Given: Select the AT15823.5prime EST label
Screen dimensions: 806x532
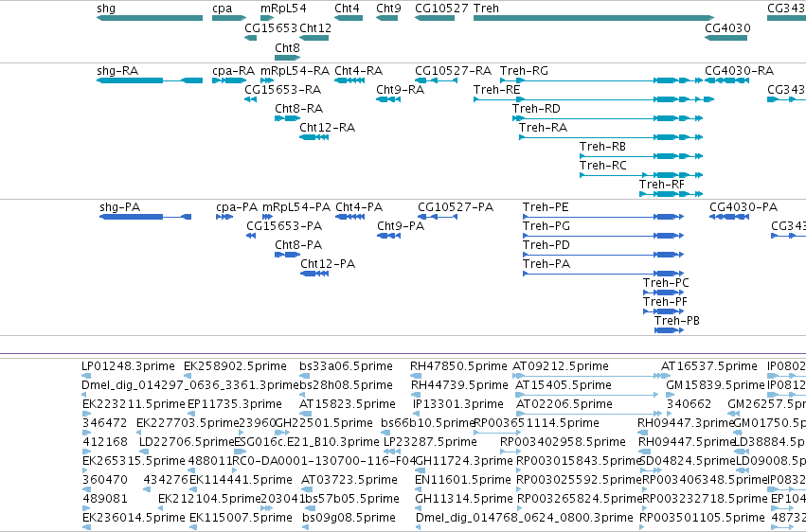Looking at the screenshot, I should (x=348, y=404).
